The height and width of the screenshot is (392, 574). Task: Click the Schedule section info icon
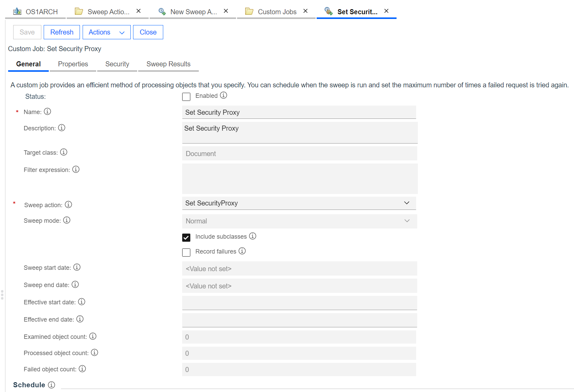(51, 385)
